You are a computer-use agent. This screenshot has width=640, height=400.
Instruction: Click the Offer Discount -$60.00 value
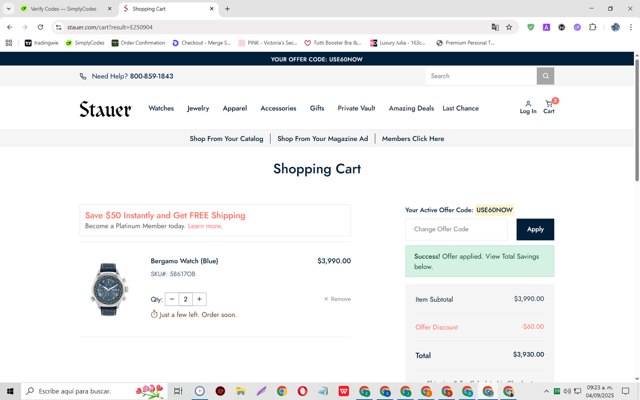(x=533, y=327)
